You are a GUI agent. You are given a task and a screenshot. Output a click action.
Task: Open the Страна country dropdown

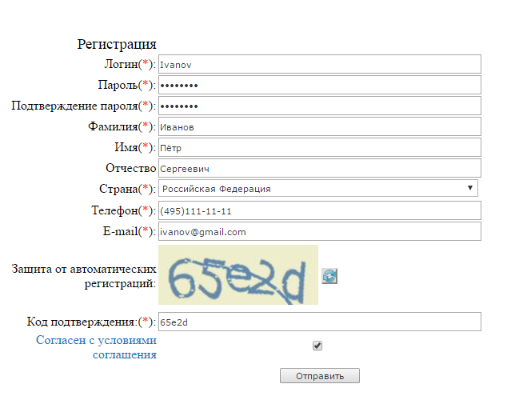318,189
